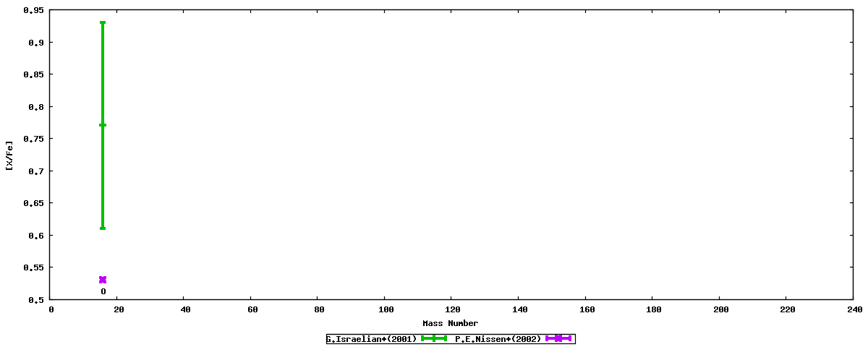Click the y-axis tick label 0.75
The image size is (868, 347).
33,139
